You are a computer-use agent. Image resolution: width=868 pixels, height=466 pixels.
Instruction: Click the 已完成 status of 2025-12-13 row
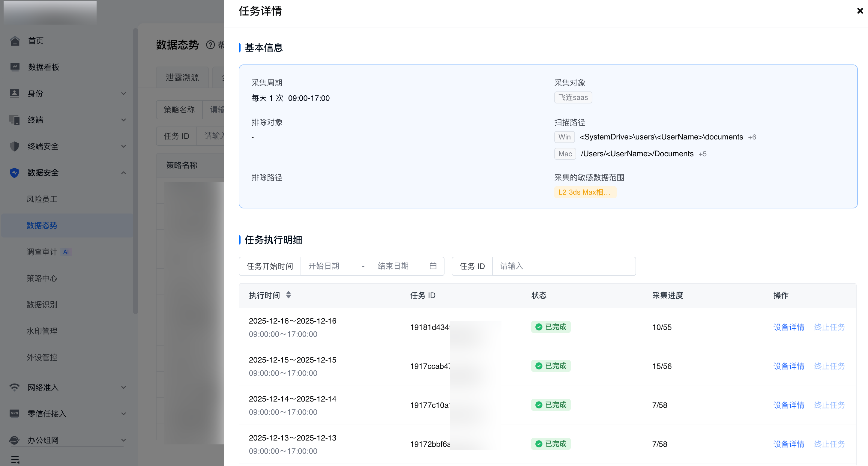551,444
